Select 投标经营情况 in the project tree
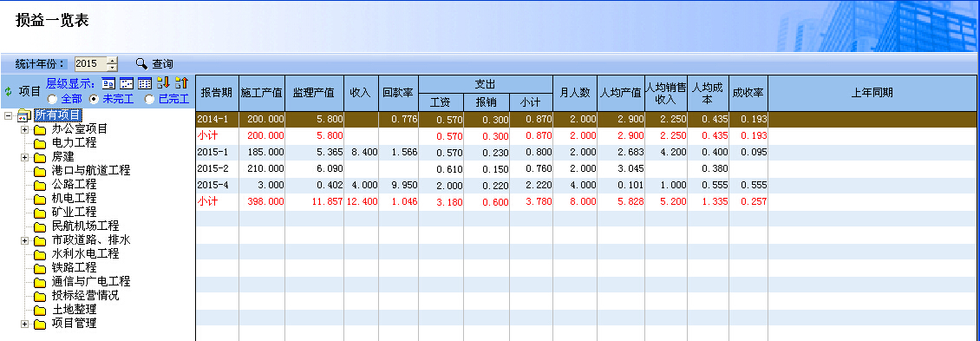Screen dimensions: 980x341 point(85,295)
